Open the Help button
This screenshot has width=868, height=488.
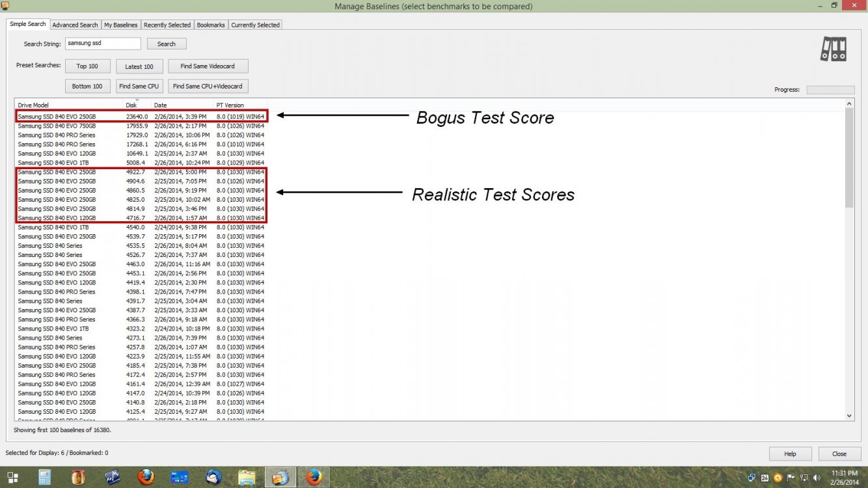click(791, 454)
